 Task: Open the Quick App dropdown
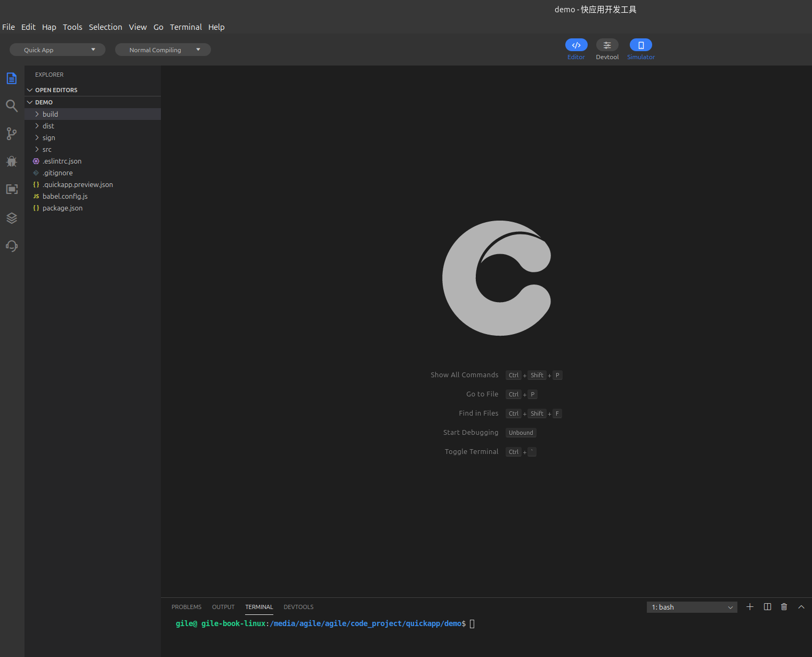[x=58, y=50]
